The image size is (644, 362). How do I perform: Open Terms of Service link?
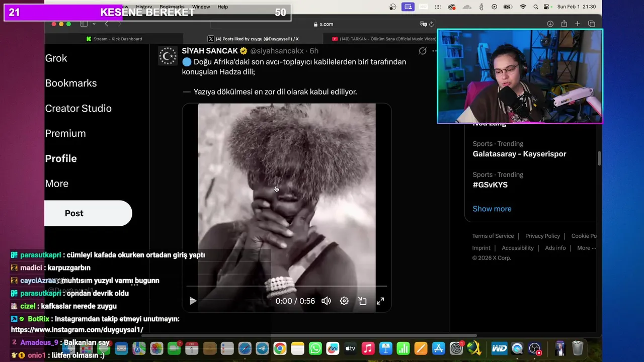[x=493, y=236]
